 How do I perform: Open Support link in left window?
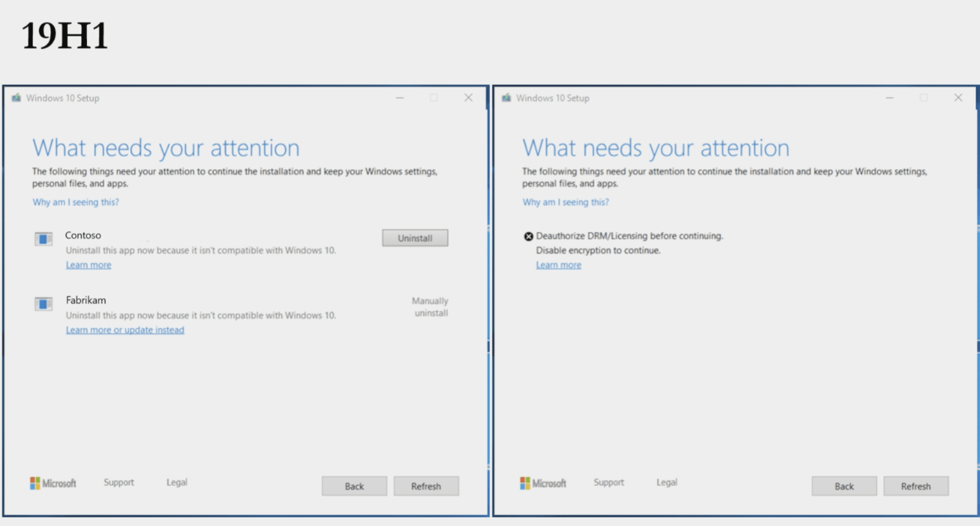(119, 482)
